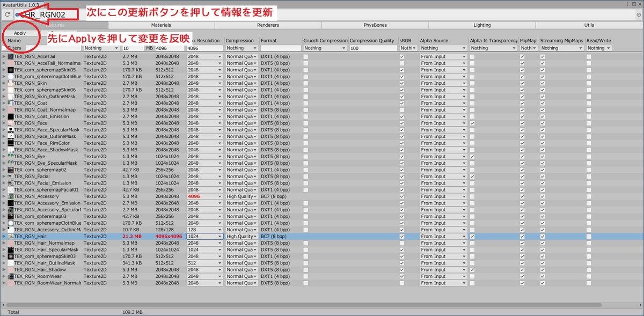Toggle Alpha Is Transparency for TEX_RGN_Hair
This screenshot has width=644, height=316.
(x=472, y=237)
